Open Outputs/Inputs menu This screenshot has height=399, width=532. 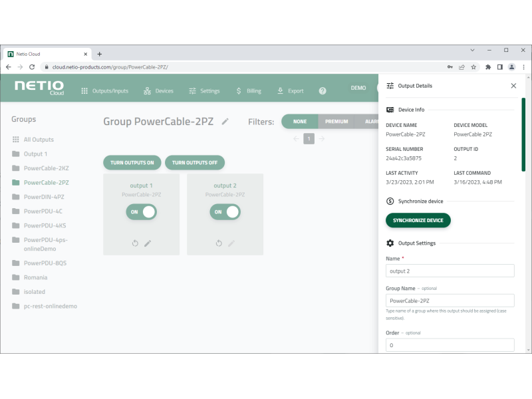pos(105,91)
